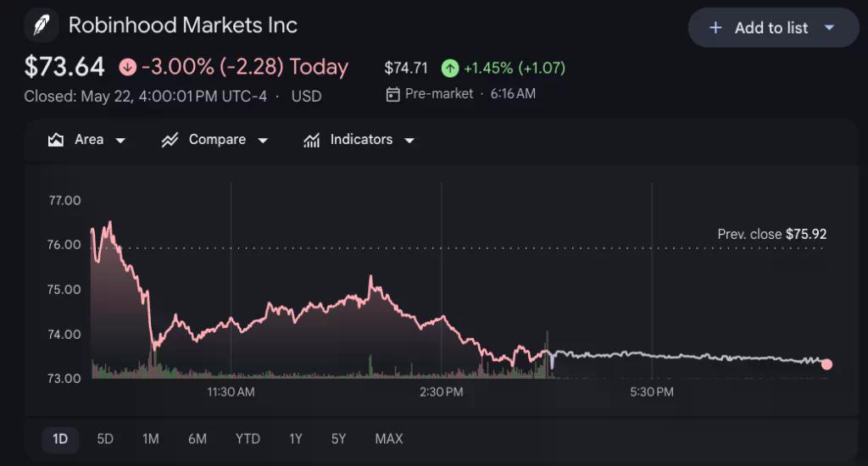Screen dimensions: 868x466
Task: Click the 74.00 price axis label
Action: pyautogui.click(x=64, y=335)
